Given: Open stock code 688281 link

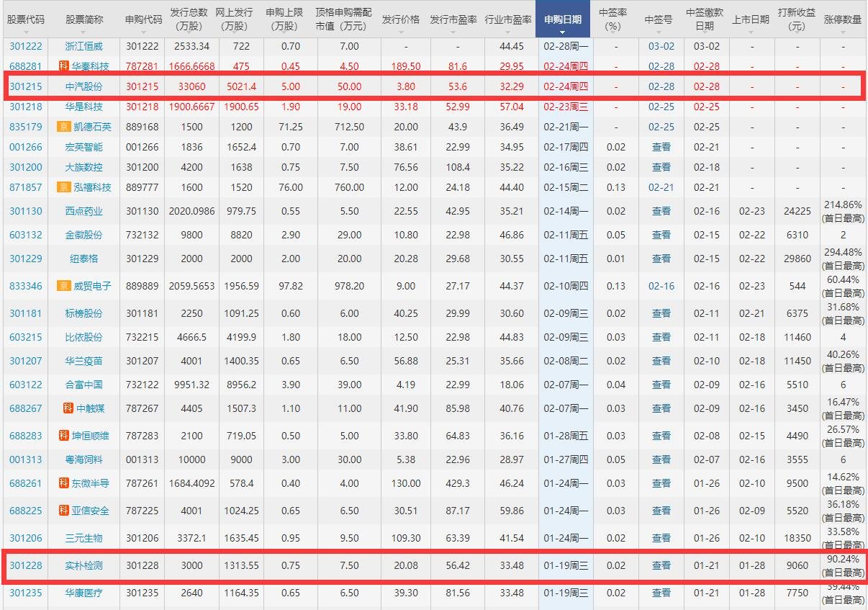Looking at the screenshot, I should (25, 66).
